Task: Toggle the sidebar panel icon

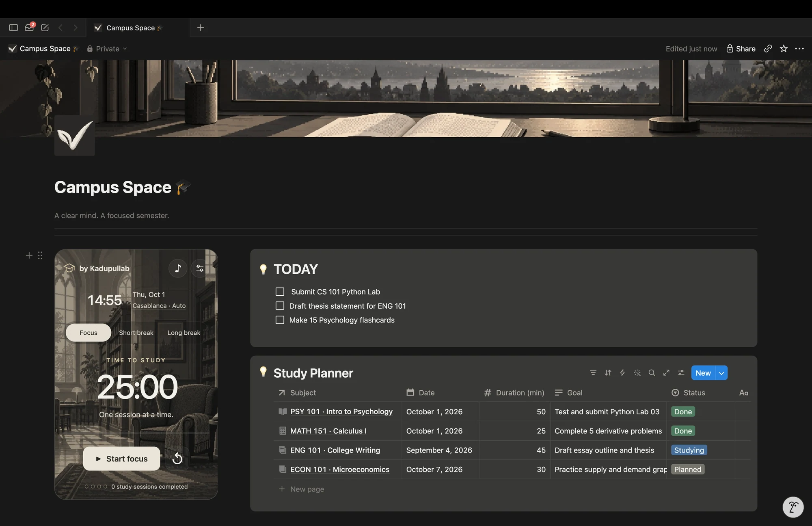Action: coord(13,28)
